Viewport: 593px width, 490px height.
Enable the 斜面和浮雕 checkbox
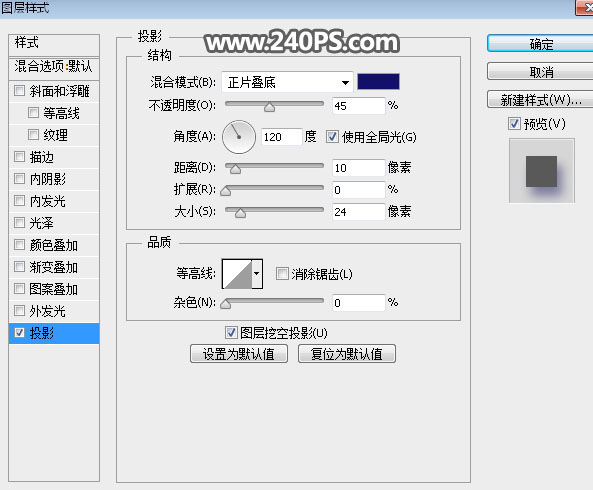click(19, 91)
